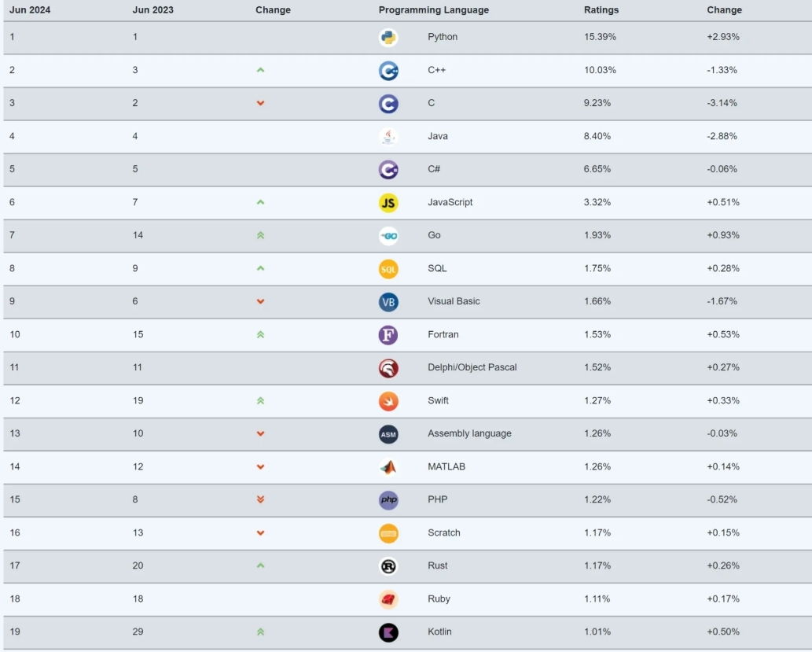Click the purple Fortran F icon
812x652 pixels.
click(x=388, y=335)
